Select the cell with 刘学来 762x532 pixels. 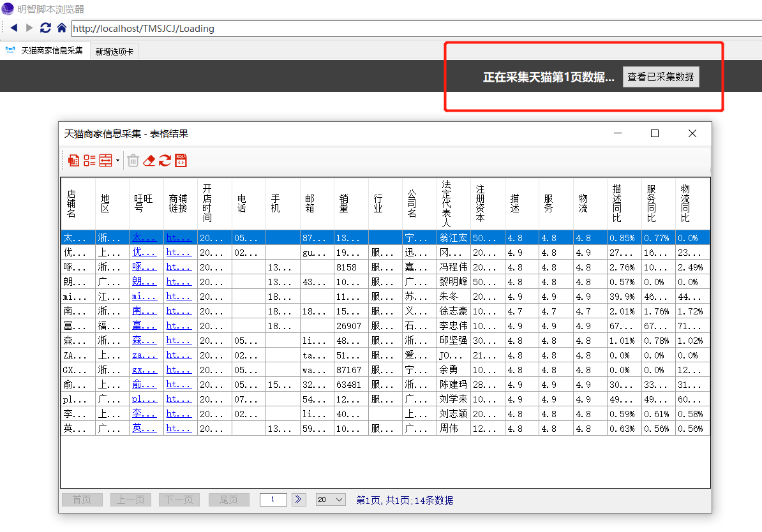[x=454, y=399]
